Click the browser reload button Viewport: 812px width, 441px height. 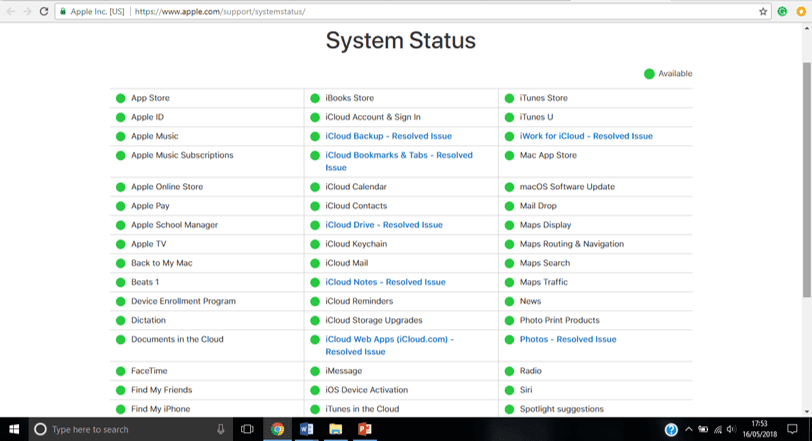[44, 11]
